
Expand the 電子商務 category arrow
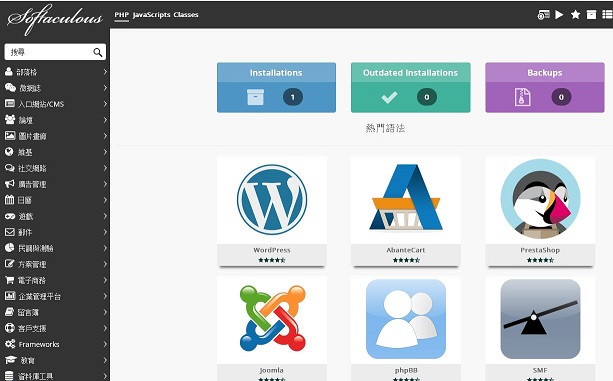coord(105,280)
